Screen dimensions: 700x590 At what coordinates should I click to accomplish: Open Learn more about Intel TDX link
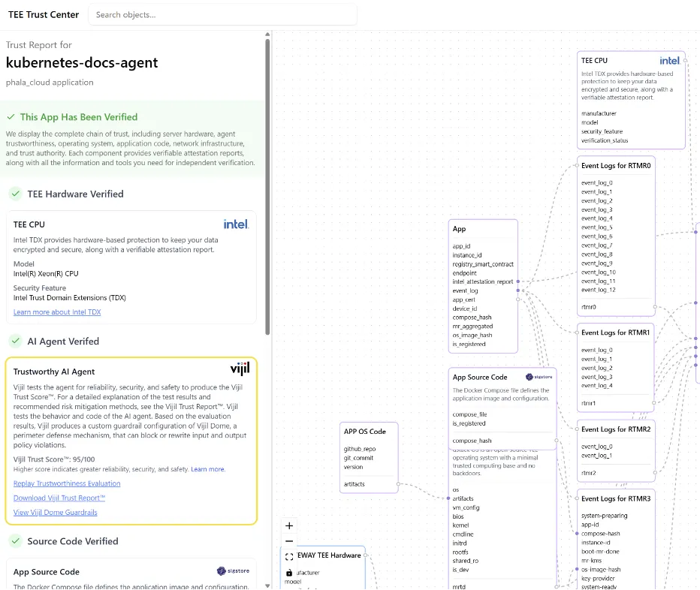(57, 312)
